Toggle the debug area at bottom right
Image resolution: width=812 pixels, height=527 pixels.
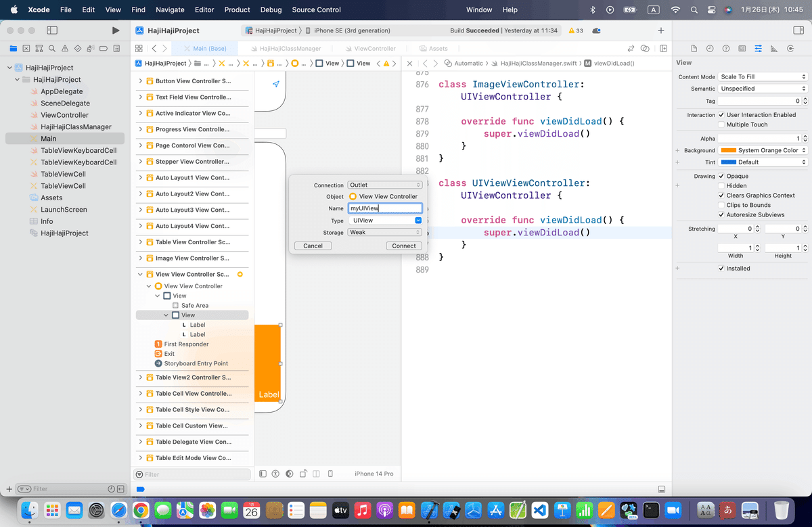(x=661, y=489)
